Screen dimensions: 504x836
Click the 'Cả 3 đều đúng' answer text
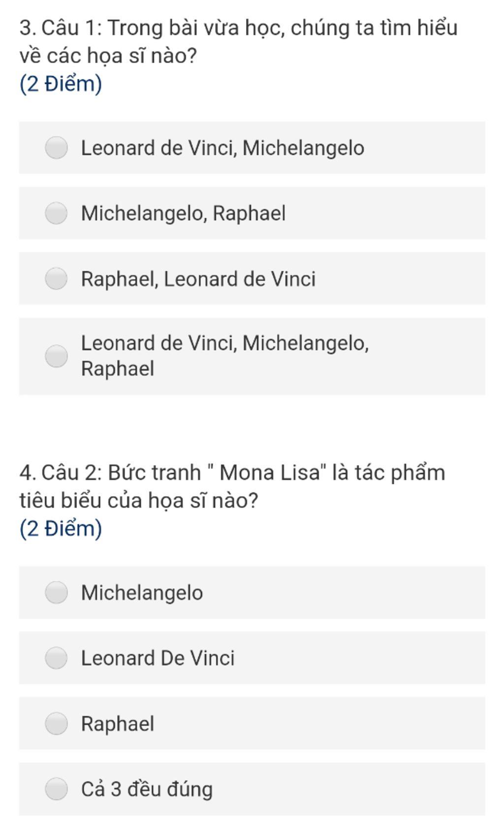pos(147,790)
